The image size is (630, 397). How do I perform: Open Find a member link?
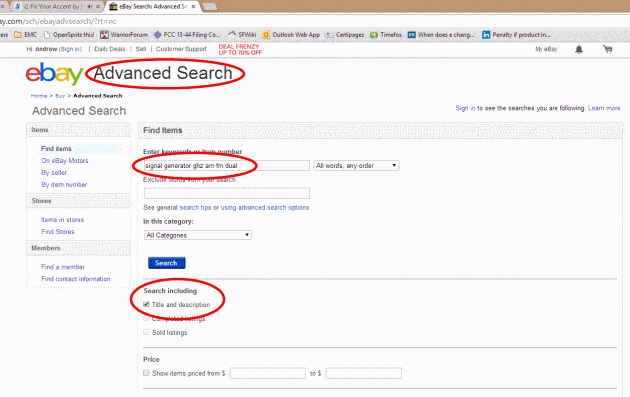click(63, 267)
